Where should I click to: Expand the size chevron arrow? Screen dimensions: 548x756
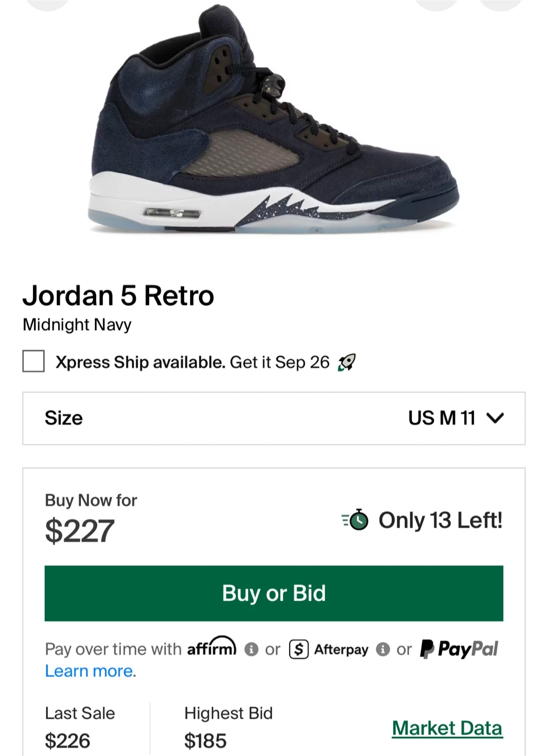(x=495, y=418)
